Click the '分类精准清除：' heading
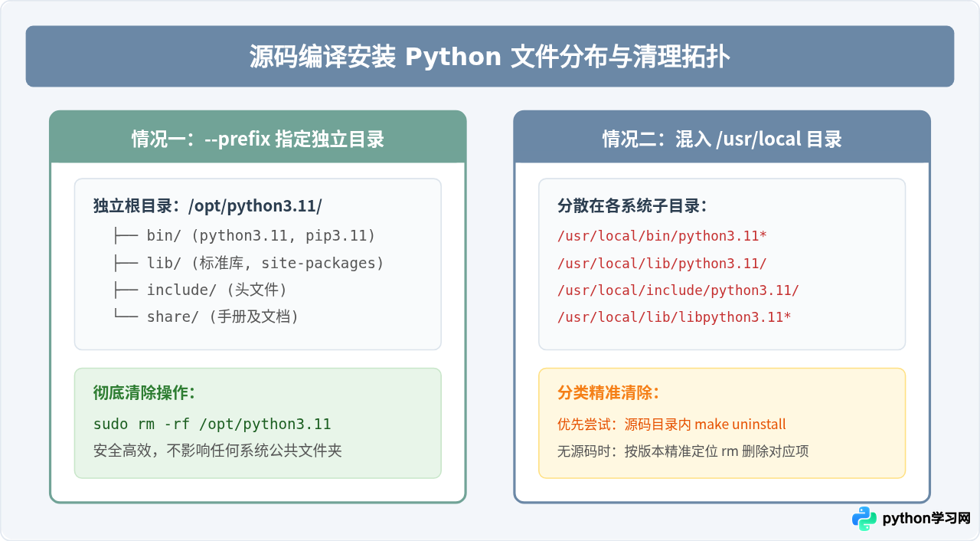Image resolution: width=980 pixels, height=541 pixels. tap(609, 393)
